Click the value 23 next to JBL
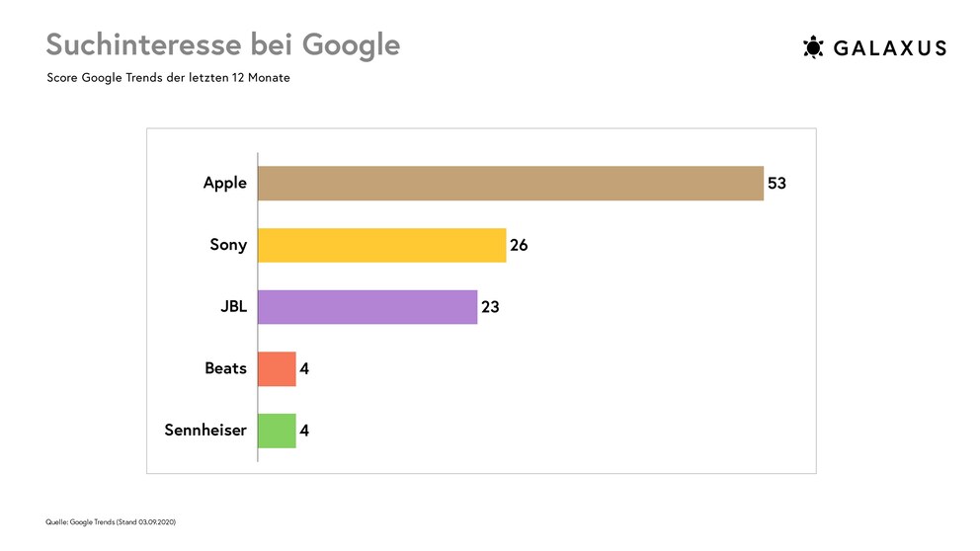 (490, 307)
